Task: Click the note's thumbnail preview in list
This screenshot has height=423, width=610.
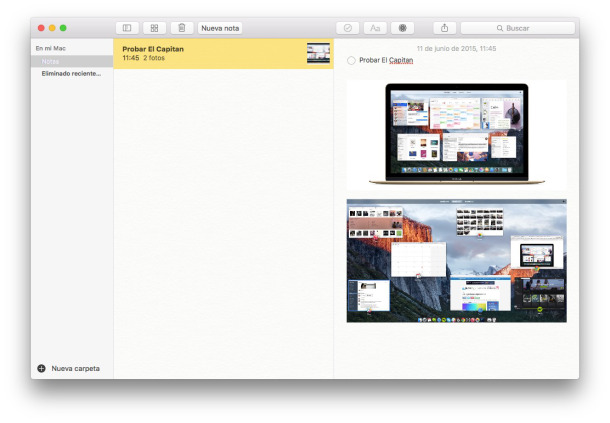Action: coord(318,53)
